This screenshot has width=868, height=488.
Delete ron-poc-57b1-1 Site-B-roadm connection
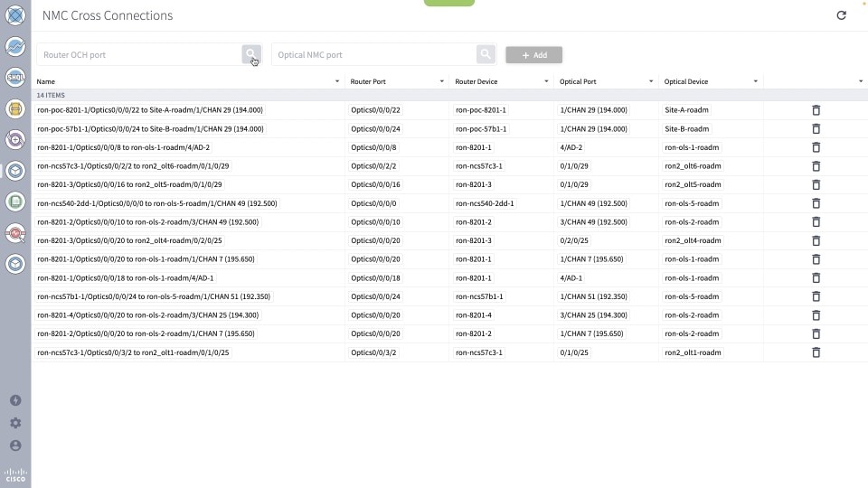click(x=816, y=129)
